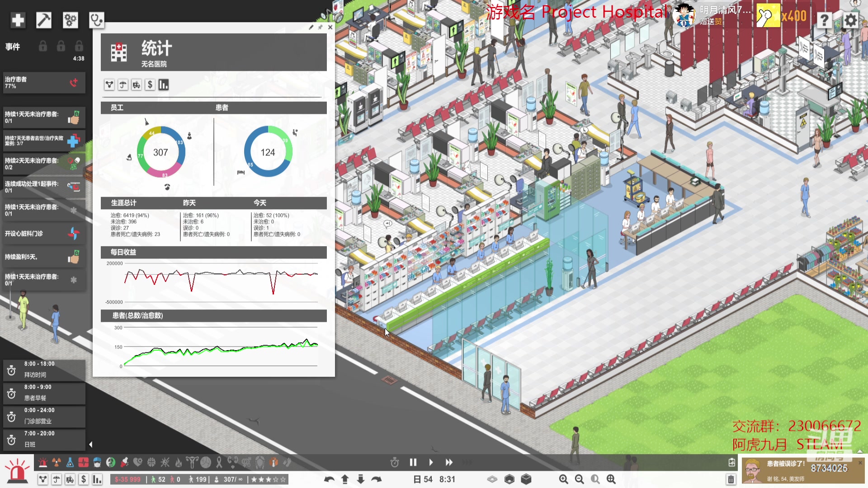Switch to umbrella insurance tab in statistics panel
Viewport: 868px width, 488px height.
[123, 84]
